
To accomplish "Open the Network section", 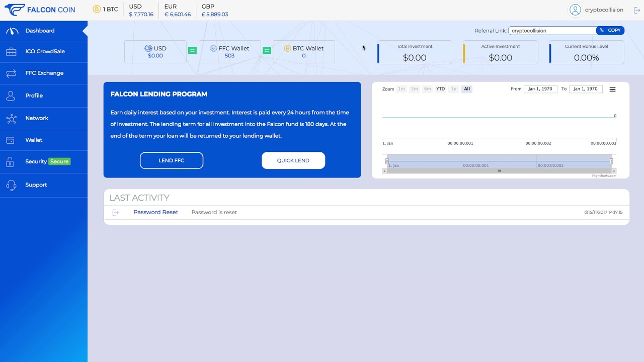I will [44, 118].
